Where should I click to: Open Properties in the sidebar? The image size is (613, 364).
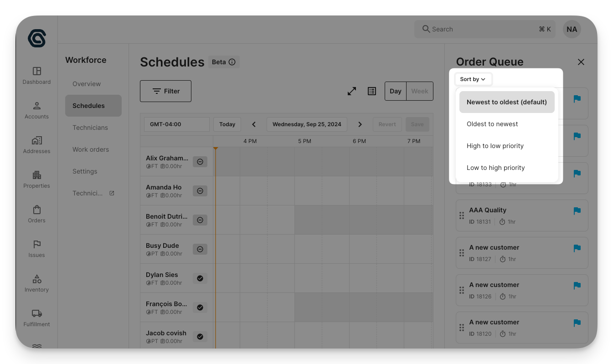pos(37,179)
